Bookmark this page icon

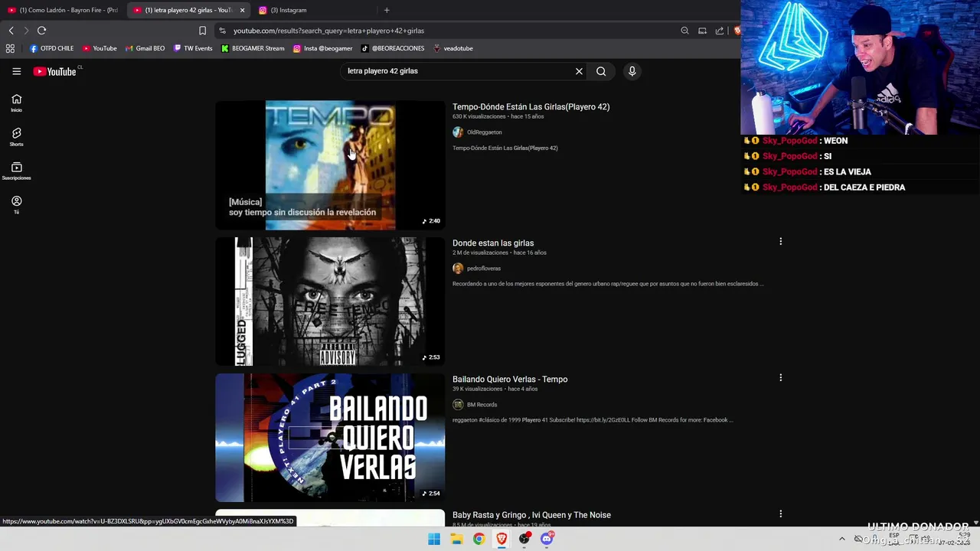[x=202, y=31]
